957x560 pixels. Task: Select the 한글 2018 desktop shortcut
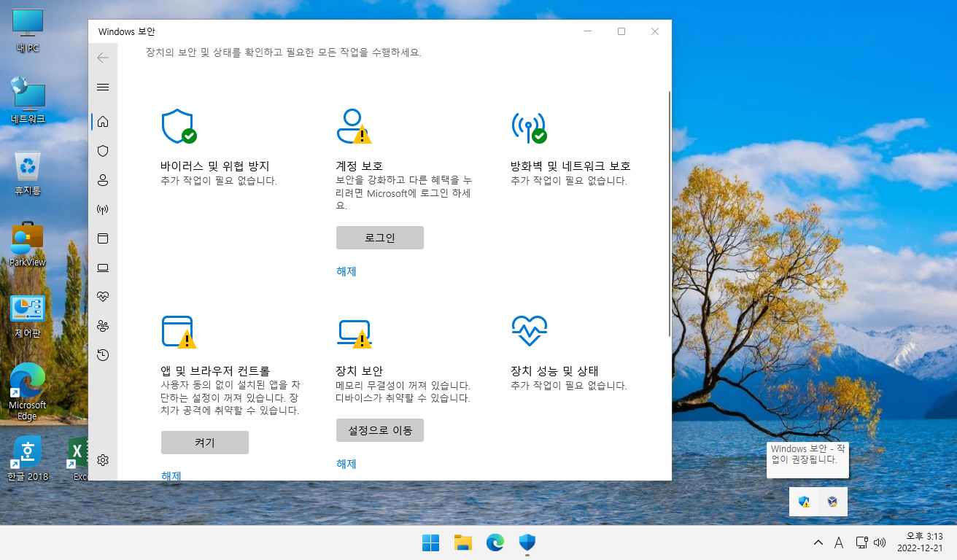point(28,459)
